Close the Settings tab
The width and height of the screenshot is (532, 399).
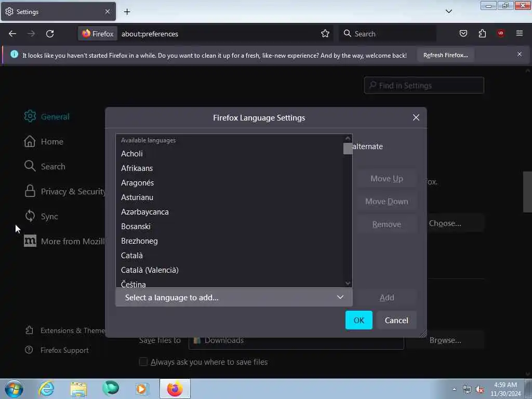click(108, 11)
